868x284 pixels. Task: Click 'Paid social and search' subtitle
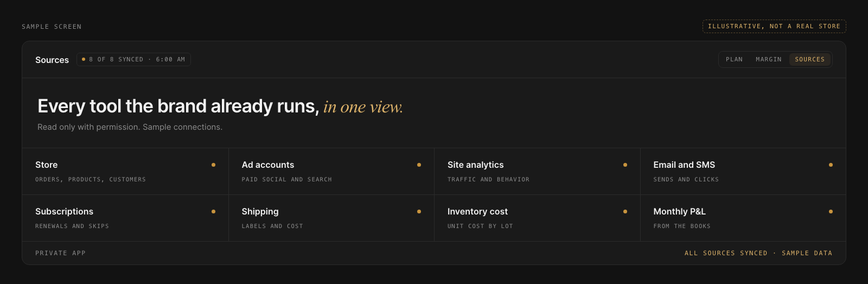(x=287, y=179)
